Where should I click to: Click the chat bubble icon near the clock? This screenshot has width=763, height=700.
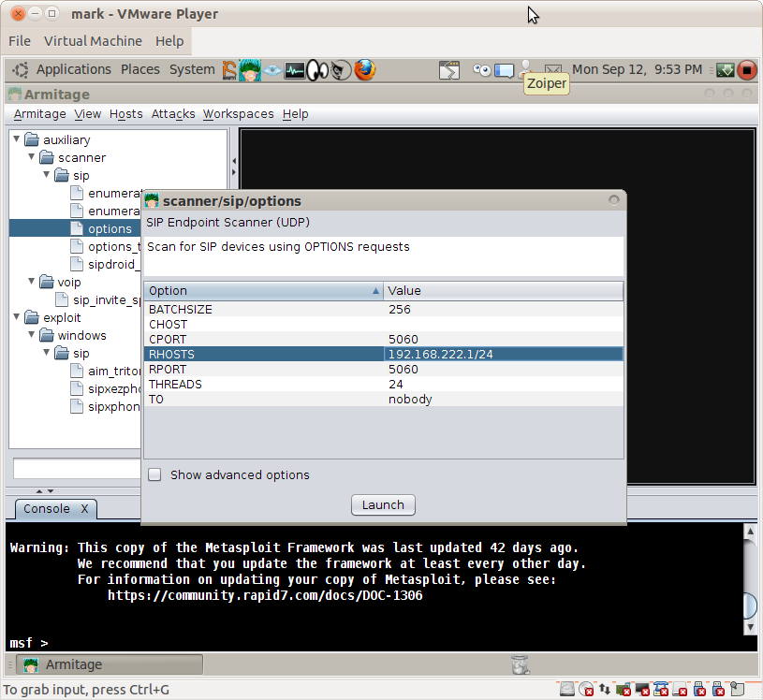pos(505,69)
